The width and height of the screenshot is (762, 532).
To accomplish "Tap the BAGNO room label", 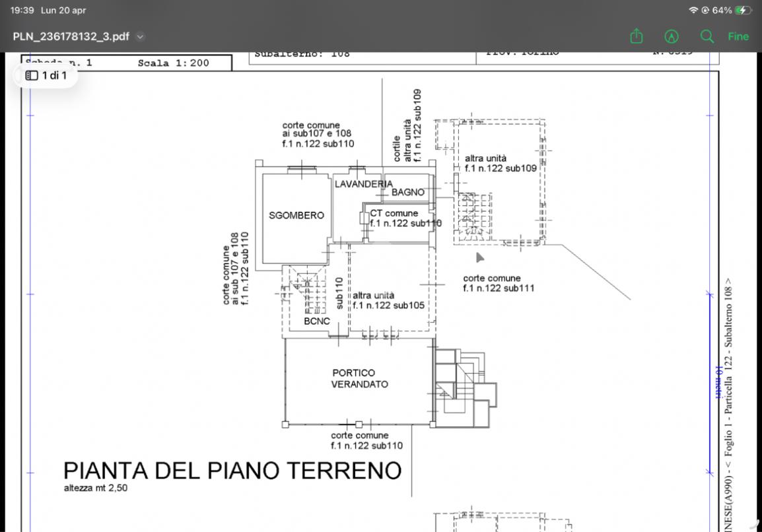I will [408, 193].
